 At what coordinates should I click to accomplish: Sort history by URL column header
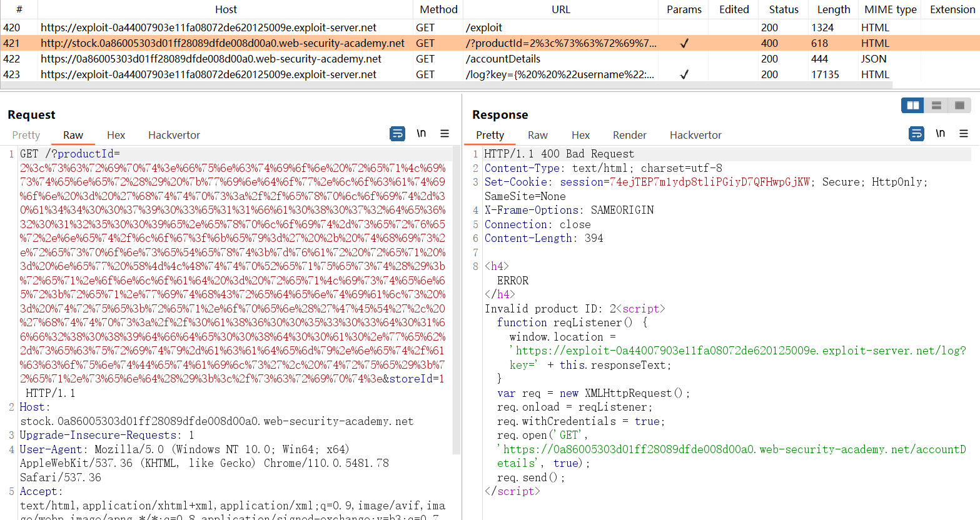point(561,9)
